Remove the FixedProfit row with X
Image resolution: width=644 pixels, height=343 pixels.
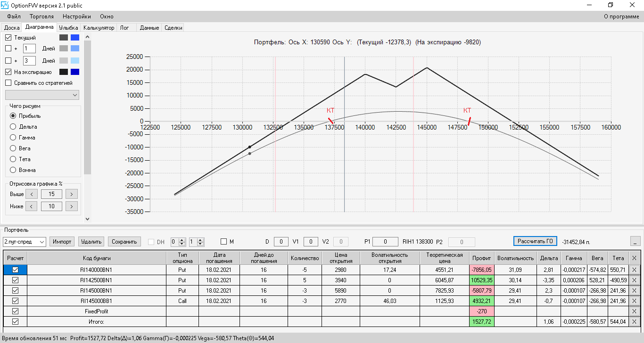tap(634, 311)
